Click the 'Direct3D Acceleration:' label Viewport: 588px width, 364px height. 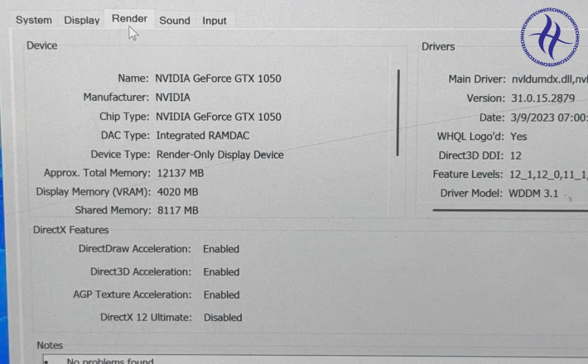tap(141, 271)
